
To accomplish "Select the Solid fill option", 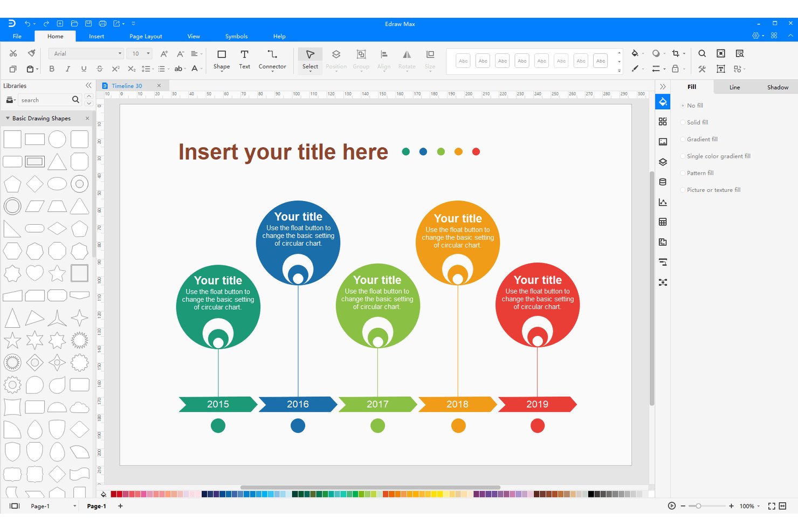I will (694, 122).
